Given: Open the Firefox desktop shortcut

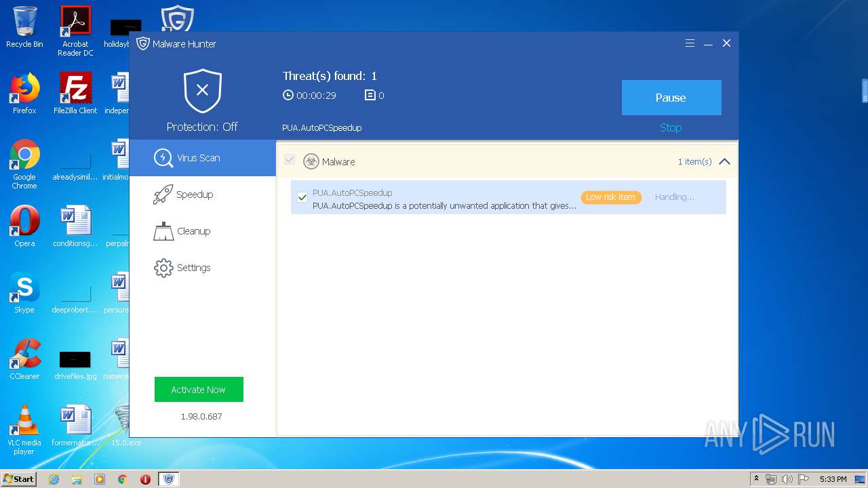Looking at the screenshot, I should click(x=24, y=94).
